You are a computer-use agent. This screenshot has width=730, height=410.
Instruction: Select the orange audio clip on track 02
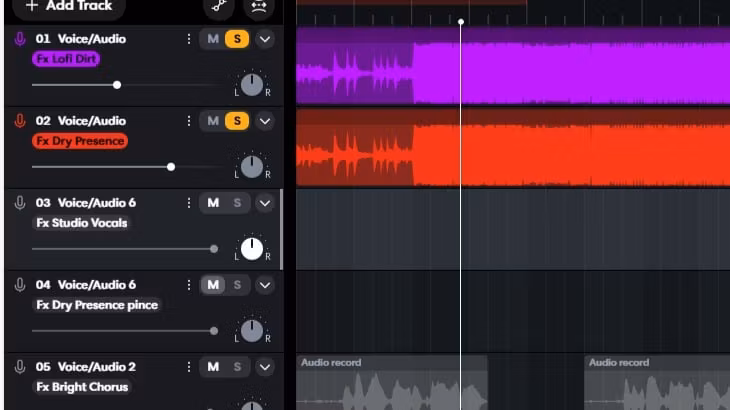[513, 148]
